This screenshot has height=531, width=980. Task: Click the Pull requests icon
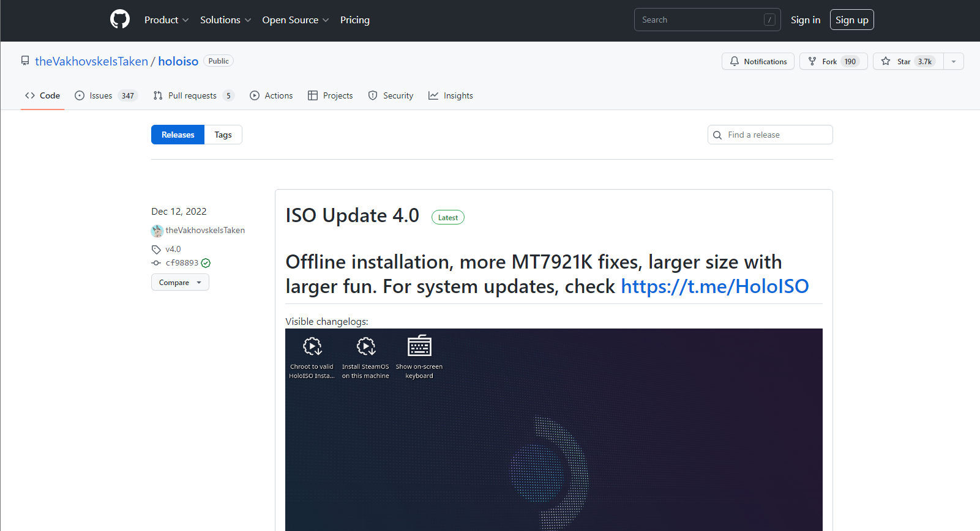point(158,95)
